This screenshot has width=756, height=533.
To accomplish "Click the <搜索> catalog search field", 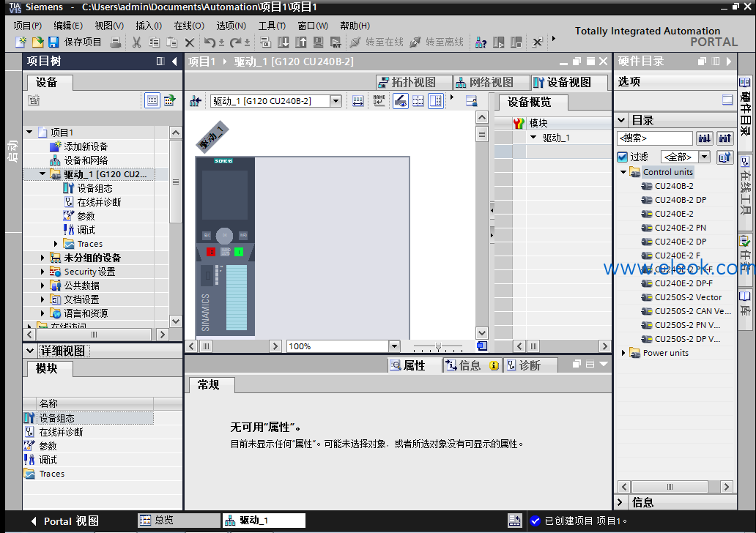I will [x=654, y=138].
